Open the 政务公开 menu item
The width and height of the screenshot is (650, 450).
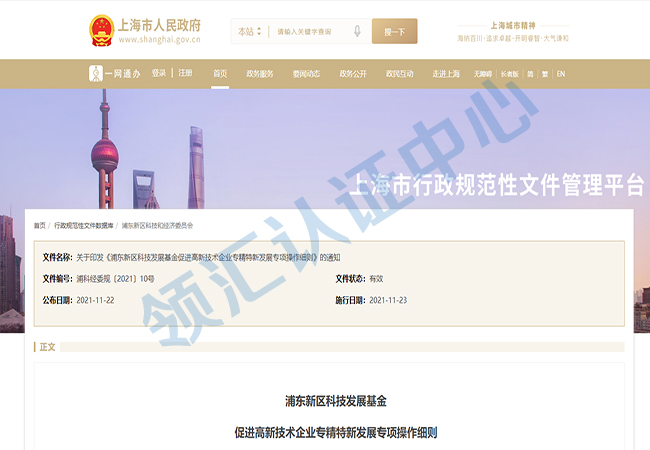[x=353, y=74]
